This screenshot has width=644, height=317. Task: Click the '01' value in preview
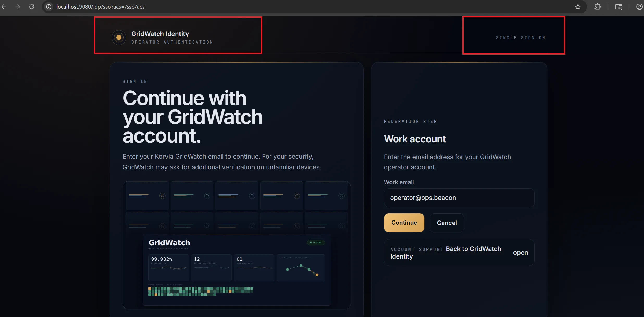[239, 259]
